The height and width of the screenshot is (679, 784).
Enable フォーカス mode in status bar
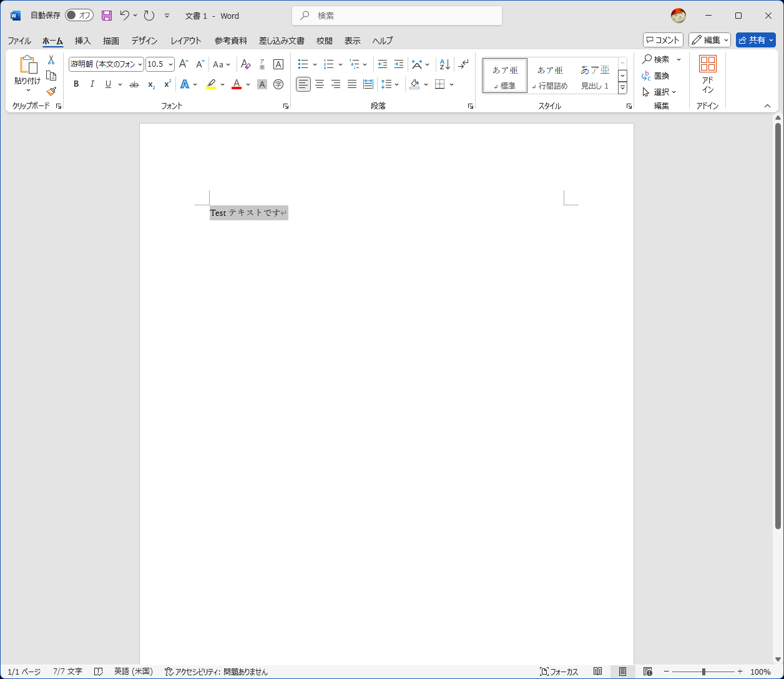[559, 672]
